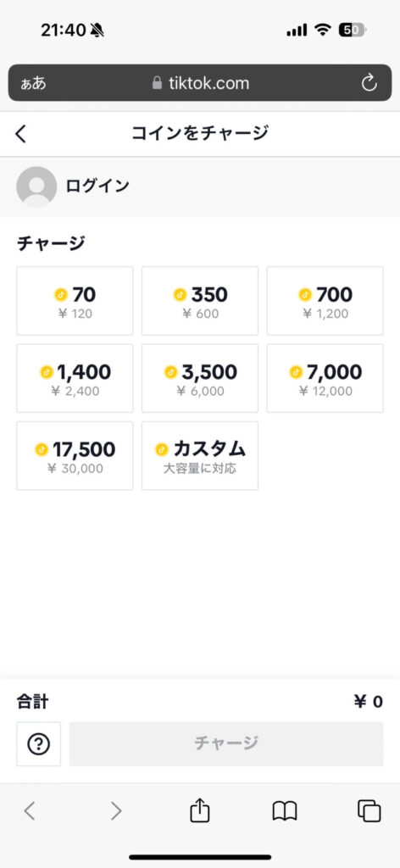Tap the ログイン login link
The image size is (400, 868).
[x=97, y=186]
